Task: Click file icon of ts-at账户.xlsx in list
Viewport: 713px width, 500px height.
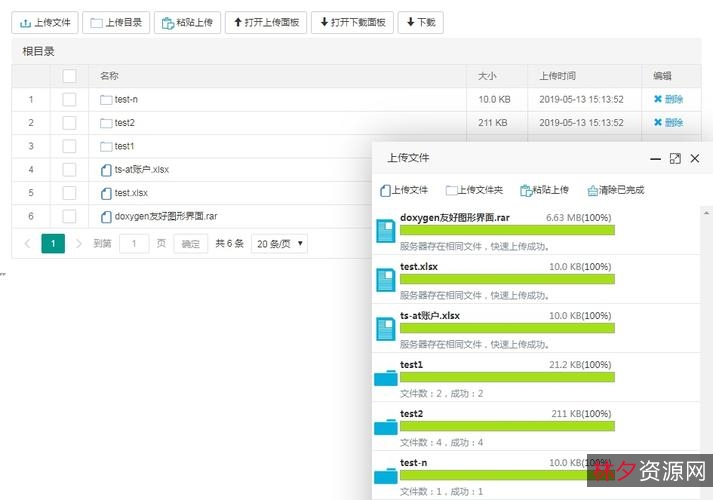Action: click(106, 170)
